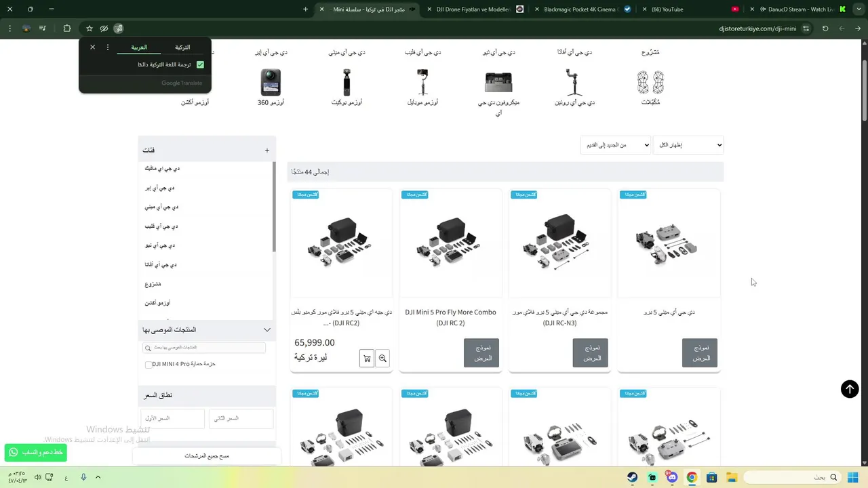Click the scroll-to-top arrow button

pos(850,389)
